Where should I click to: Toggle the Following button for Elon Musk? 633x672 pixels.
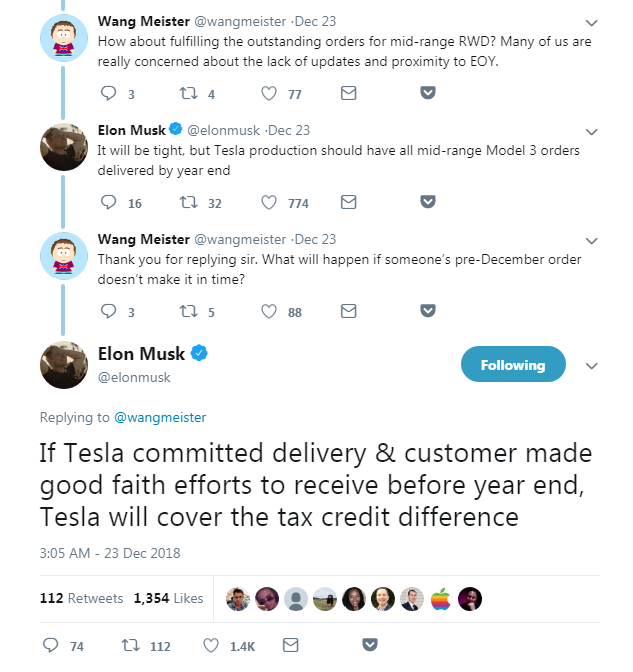tap(512, 365)
